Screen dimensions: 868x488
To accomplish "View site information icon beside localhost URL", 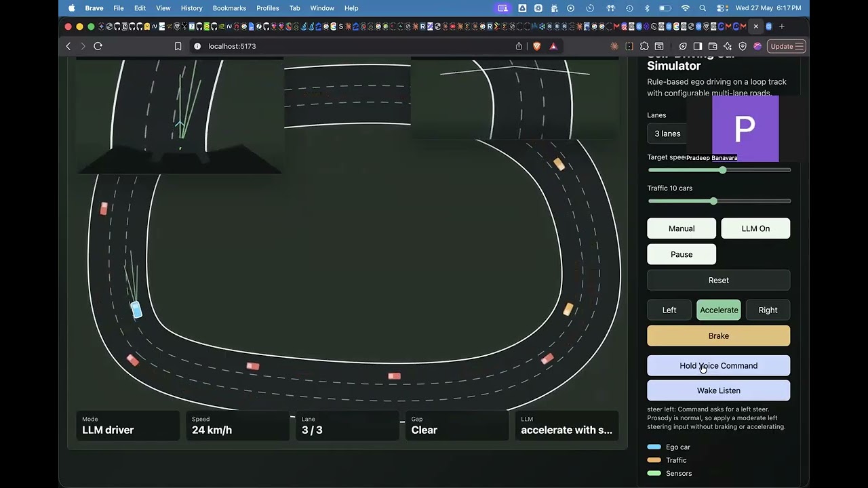I will (x=197, y=46).
